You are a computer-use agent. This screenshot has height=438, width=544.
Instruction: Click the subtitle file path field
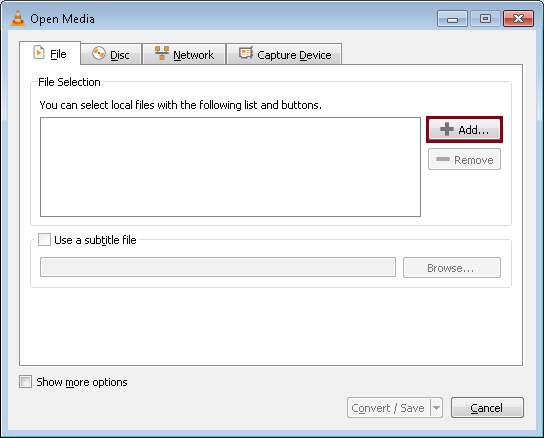218,267
